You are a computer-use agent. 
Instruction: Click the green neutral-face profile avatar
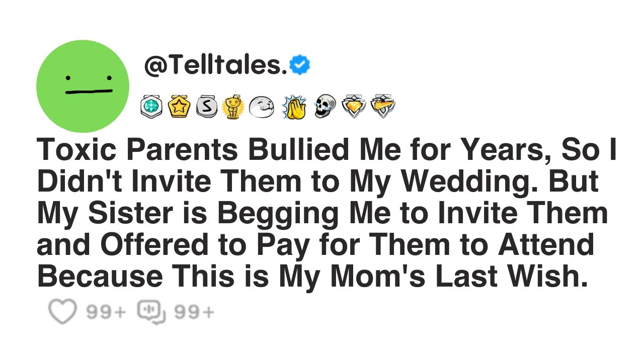pyautogui.click(x=83, y=86)
